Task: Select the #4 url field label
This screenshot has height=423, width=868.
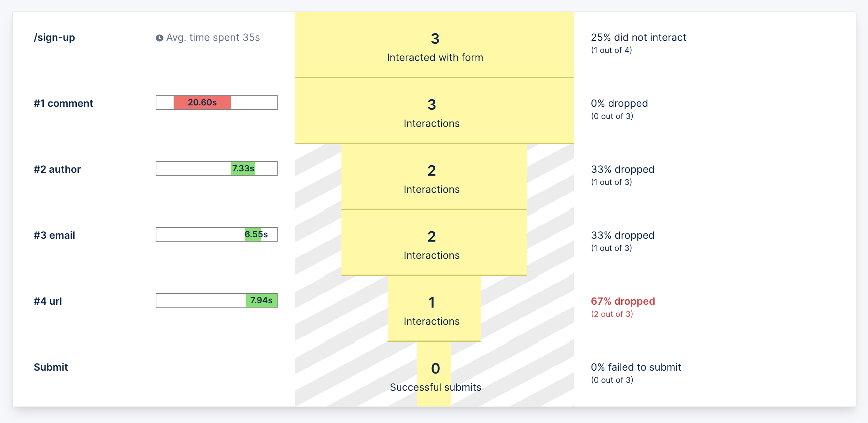Action: tap(48, 301)
